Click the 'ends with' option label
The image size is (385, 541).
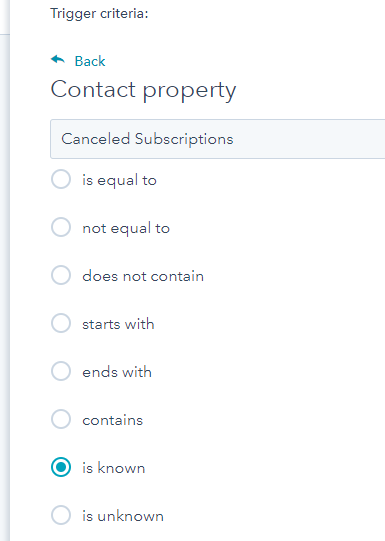[x=117, y=372]
